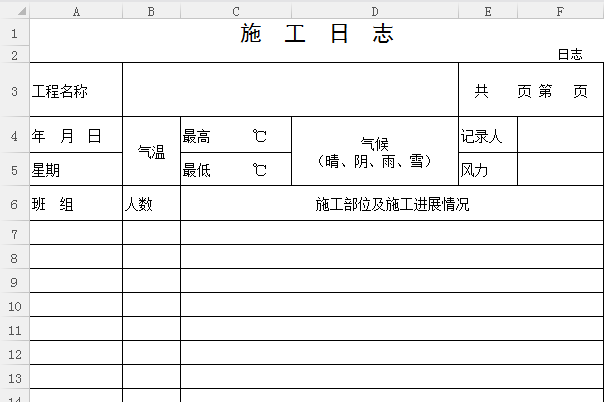The width and height of the screenshot is (604, 402).
Task: Select column C header
Action: [x=236, y=10]
